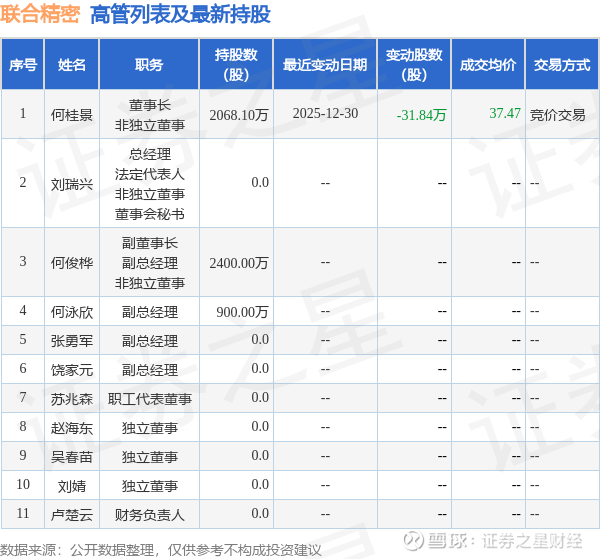Image resolution: width=600 pixels, height=559 pixels.
Task: Sort by the 姓名 column header
Action: [72, 65]
